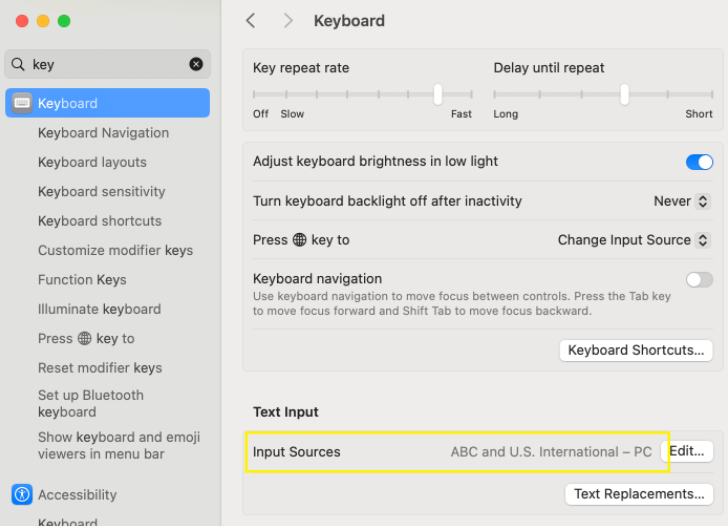This screenshot has width=728, height=526.
Task: Click the Keyboard page title
Action: pyautogui.click(x=349, y=21)
